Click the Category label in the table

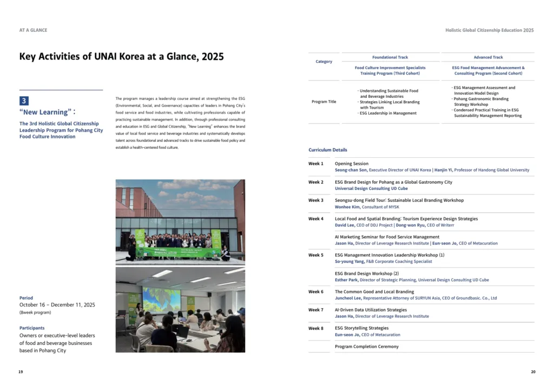click(x=324, y=62)
